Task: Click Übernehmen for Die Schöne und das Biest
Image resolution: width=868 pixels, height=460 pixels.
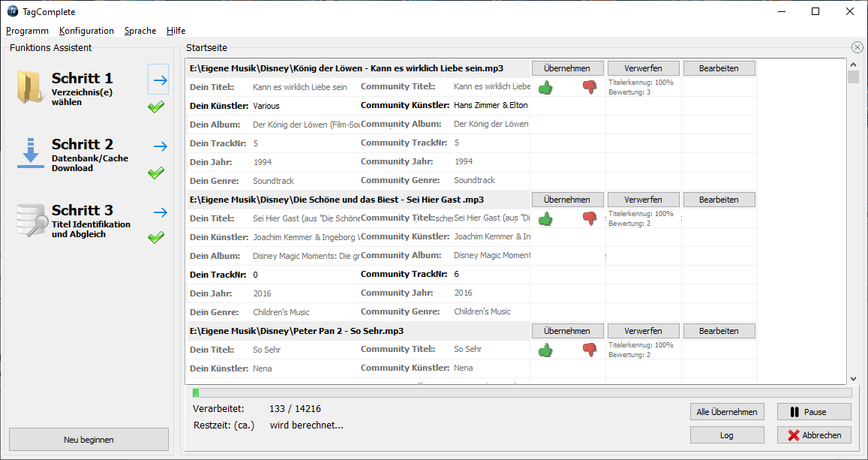Action: point(567,200)
